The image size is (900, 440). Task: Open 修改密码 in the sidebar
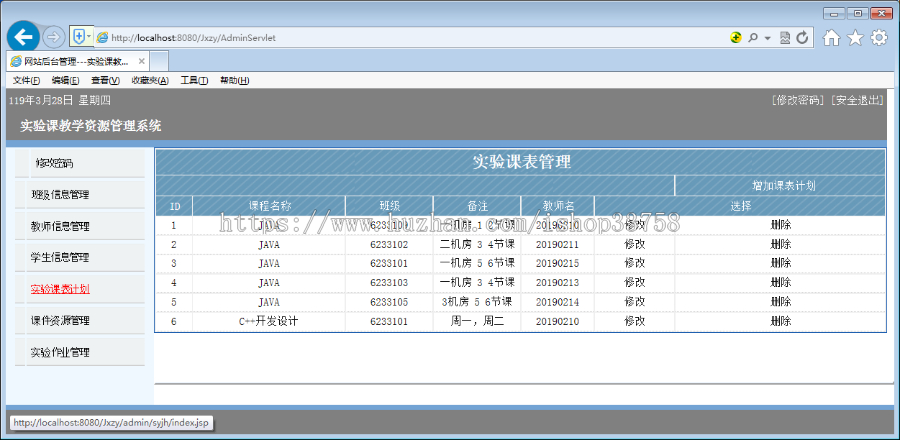click(x=54, y=163)
